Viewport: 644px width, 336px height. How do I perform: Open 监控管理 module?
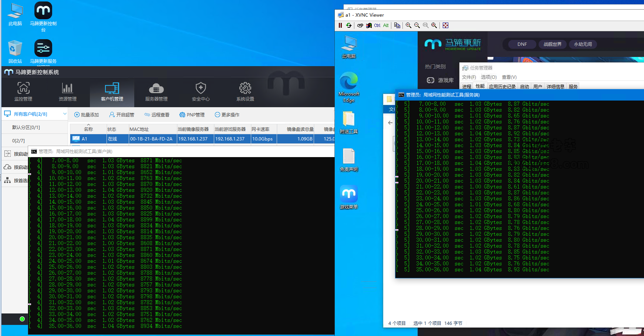23,92
